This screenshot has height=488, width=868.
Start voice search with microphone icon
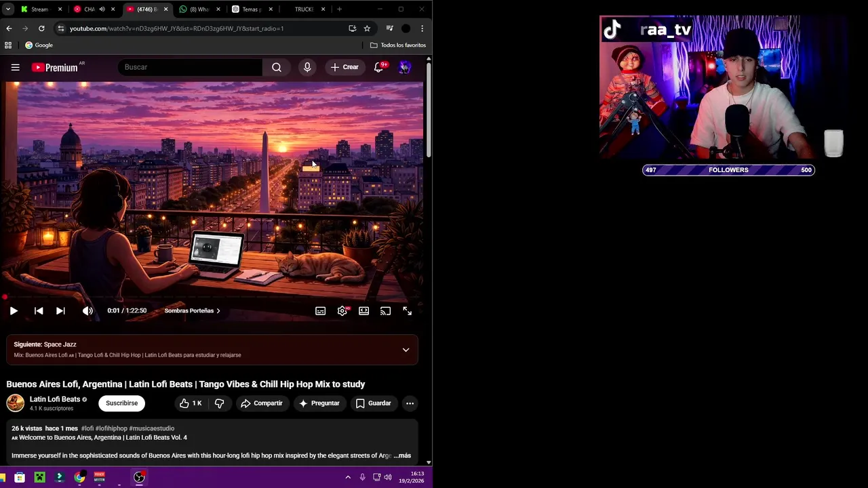point(307,67)
